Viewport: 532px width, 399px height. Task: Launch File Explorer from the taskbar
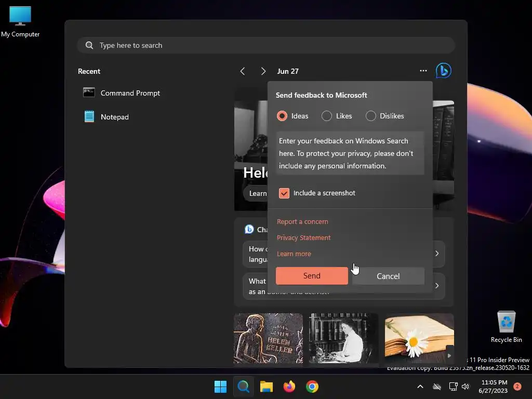(x=267, y=387)
